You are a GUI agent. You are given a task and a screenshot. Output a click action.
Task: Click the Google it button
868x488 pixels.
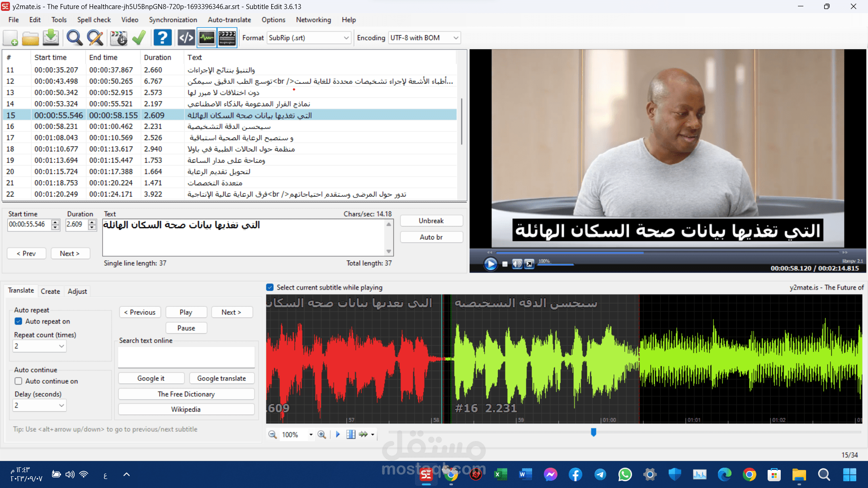tap(151, 379)
